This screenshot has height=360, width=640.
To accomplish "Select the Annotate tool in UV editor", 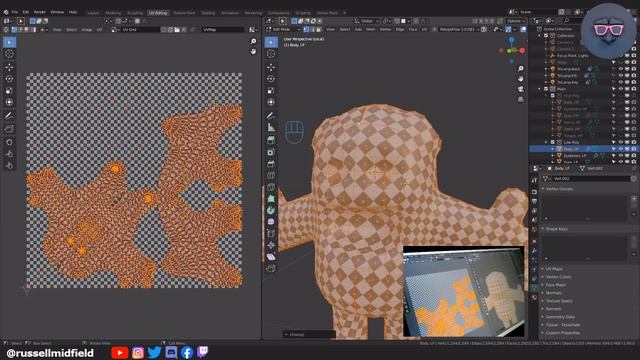I will pos(9,116).
